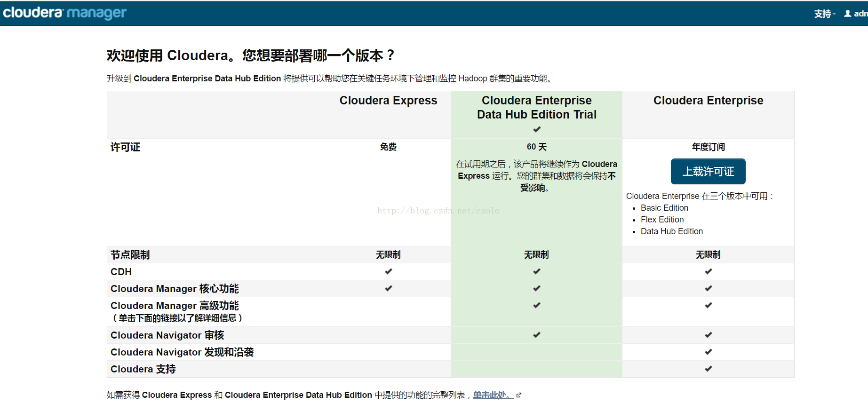Click the external link icon after 单击此处

point(519,395)
